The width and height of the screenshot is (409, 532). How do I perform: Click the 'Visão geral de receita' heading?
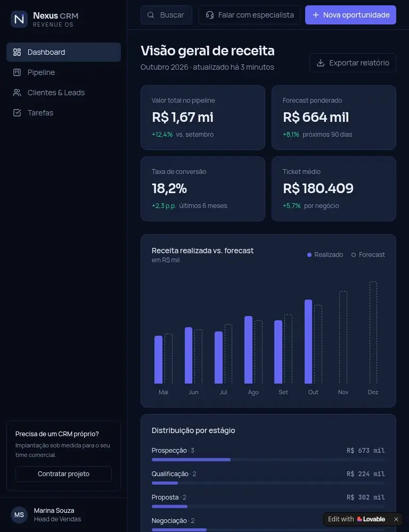[208, 51]
